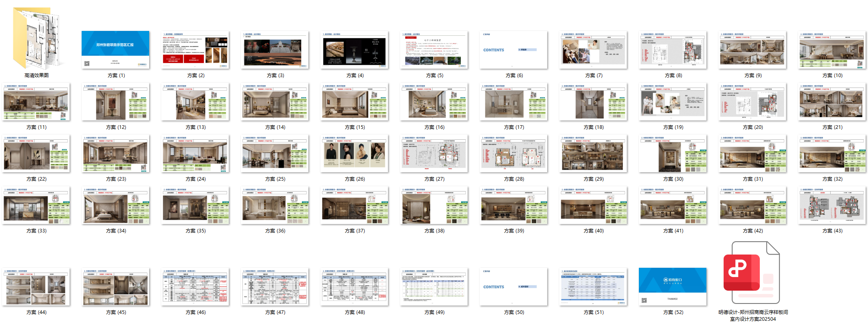Click the CONTENTS slide thumbnail 方案 (6)
The image size is (868, 330).
pos(513,49)
